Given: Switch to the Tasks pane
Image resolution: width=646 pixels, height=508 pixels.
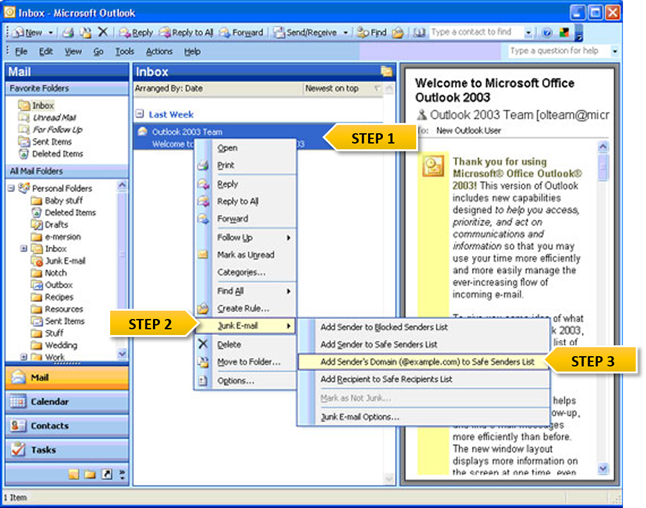Looking at the screenshot, I should click(67, 449).
